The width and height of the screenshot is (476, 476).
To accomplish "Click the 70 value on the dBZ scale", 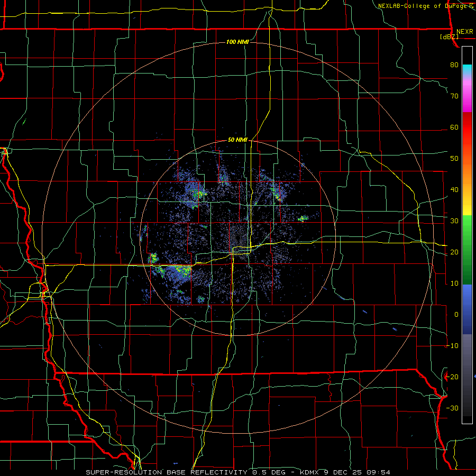I will [x=454, y=96].
